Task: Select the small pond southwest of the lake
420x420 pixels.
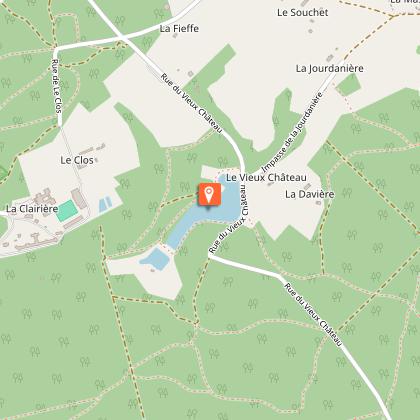Action: click(155, 258)
